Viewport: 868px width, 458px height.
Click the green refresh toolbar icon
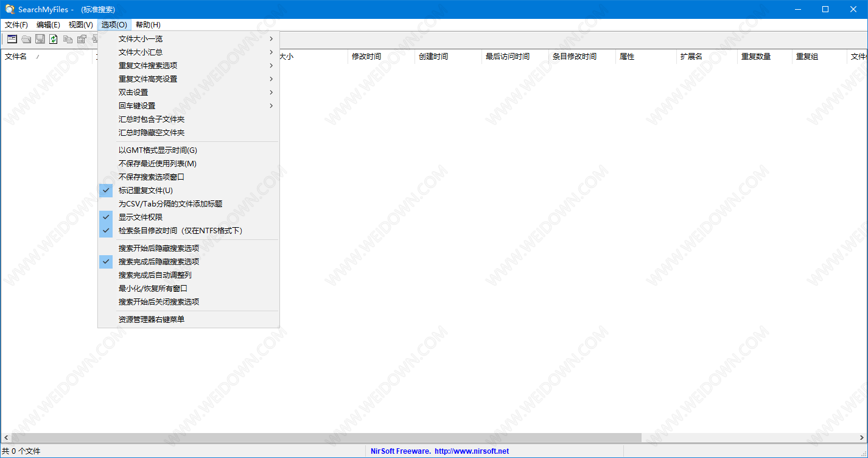(54, 39)
